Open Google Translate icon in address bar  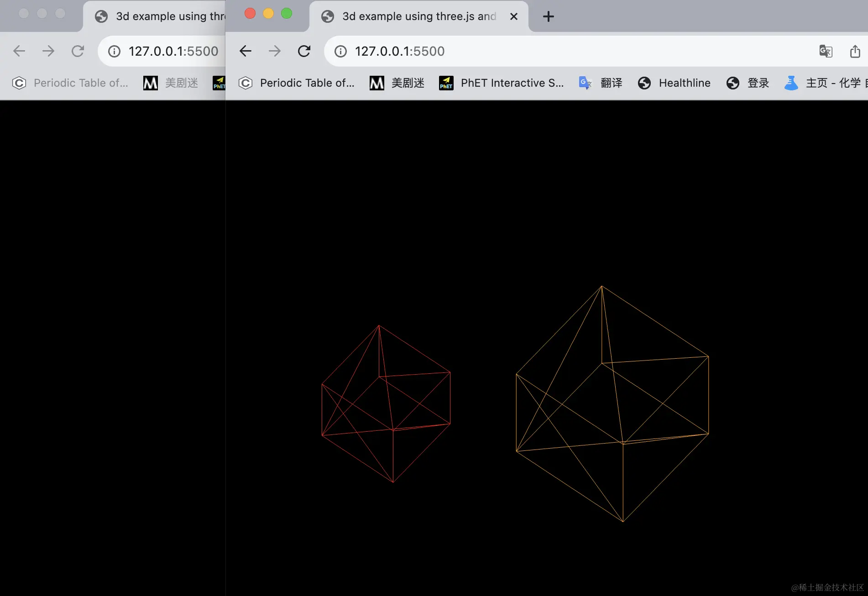(826, 51)
